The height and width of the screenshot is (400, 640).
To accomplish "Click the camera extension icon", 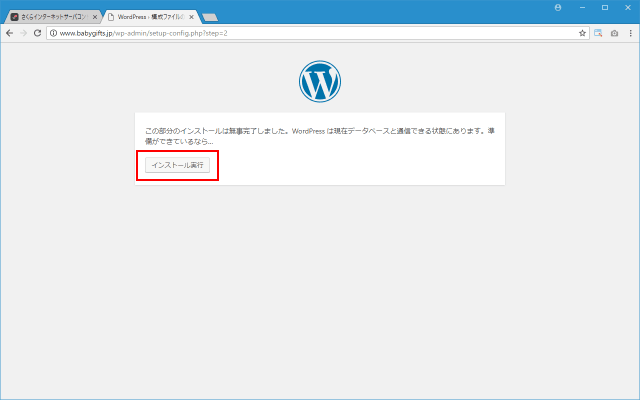I will 614,33.
